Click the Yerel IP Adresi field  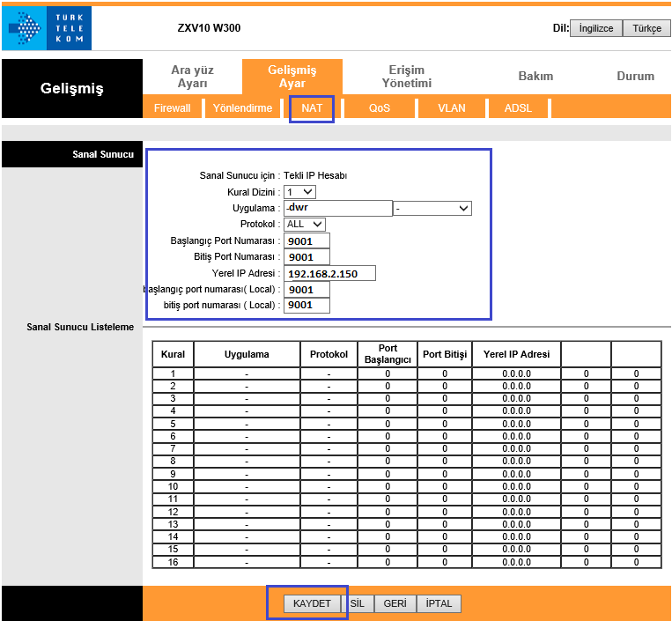(x=329, y=273)
